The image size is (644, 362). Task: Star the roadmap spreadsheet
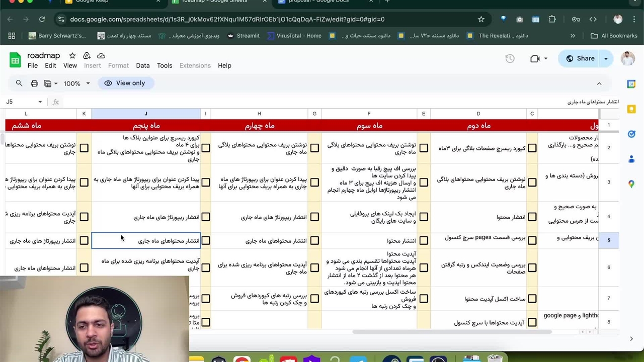click(x=72, y=56)
